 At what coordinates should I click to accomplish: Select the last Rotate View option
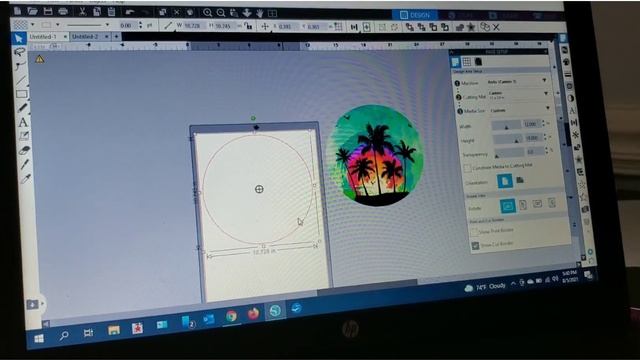tap(552, 202)
